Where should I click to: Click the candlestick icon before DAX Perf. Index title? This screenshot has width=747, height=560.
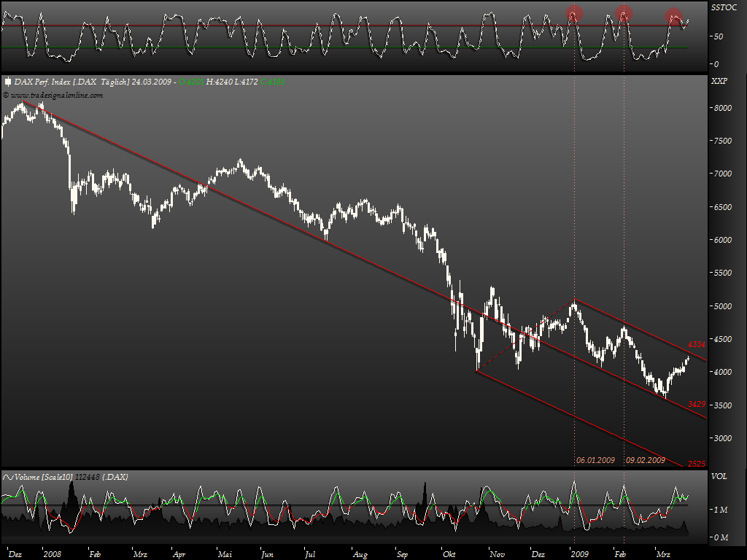[7, 82]
